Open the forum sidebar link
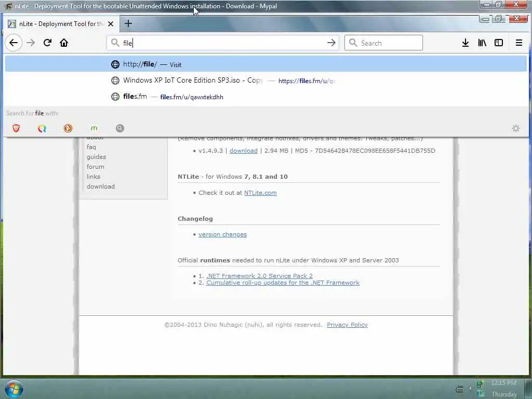Image resolution: width=532 pixels, height=399 pixels. point(96,167)
